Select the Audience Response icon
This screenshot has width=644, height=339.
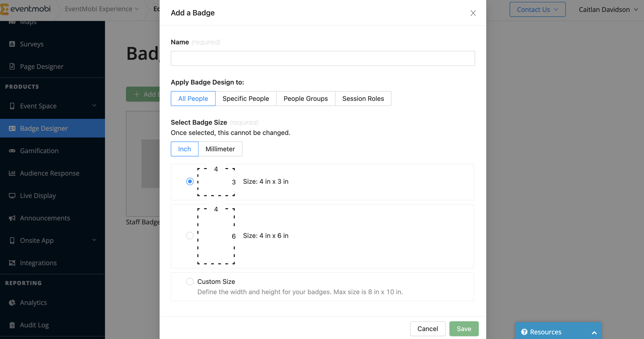(12, 173)
